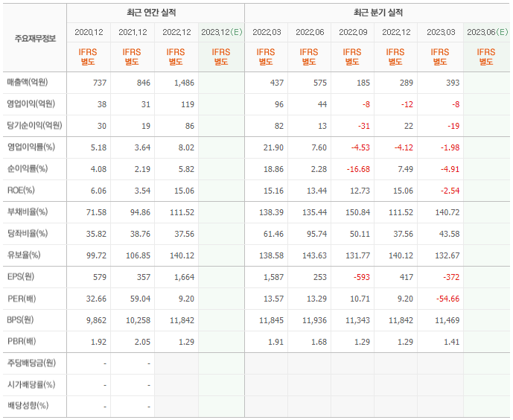Click the quick ratio value 35.82
This screenshot has height=420, width=513.
point(97,234)
